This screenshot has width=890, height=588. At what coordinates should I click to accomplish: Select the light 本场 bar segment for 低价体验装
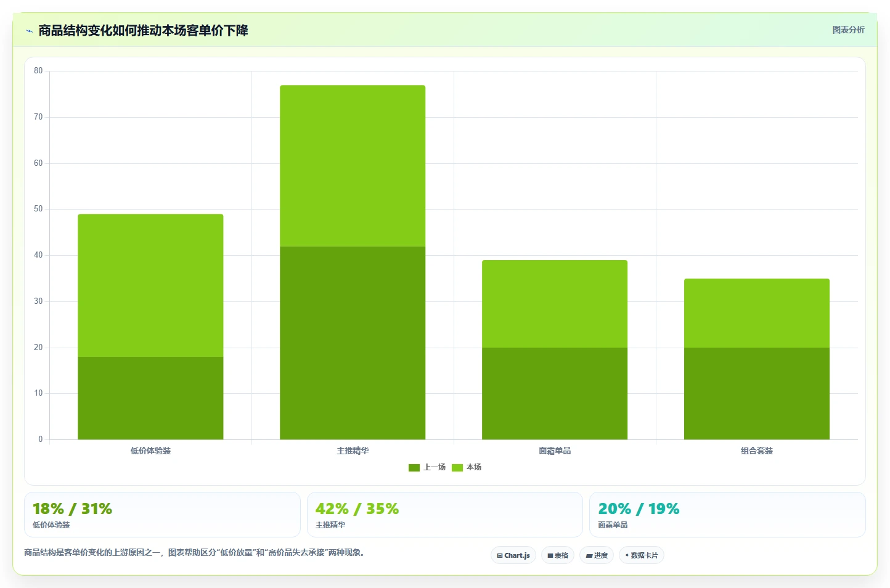(150, 285)
